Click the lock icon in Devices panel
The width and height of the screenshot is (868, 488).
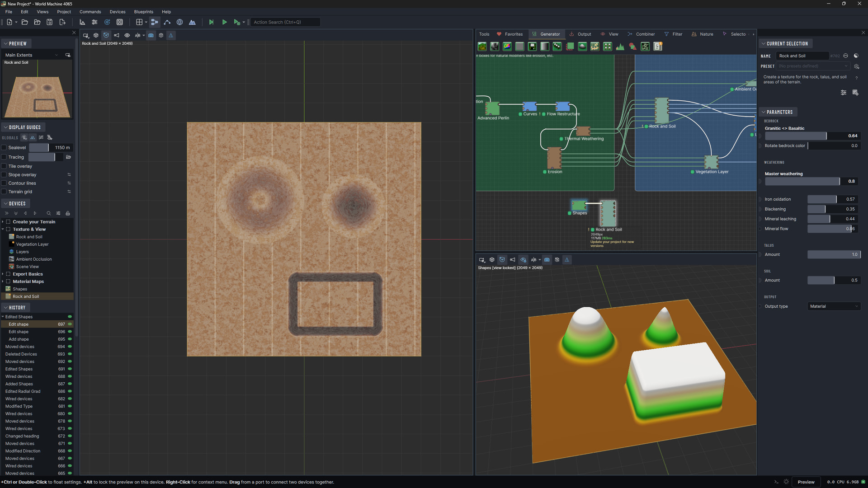click(x=68, y=213)
